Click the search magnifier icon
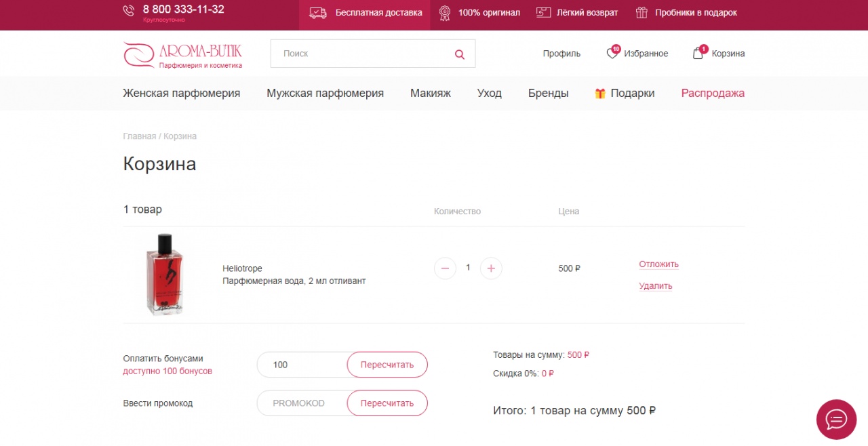The width and height of the screenshot is (868, 446). 460,54
